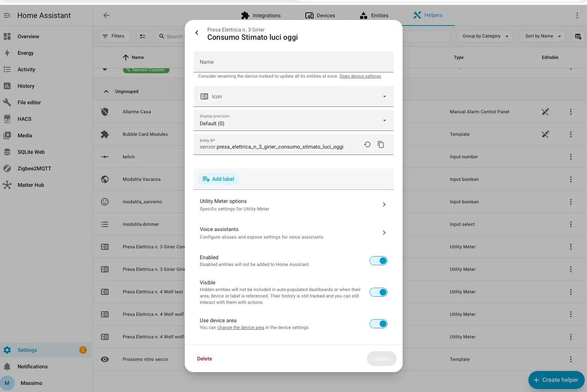
Task: Open options menu for Allarme Casa row
Action: [571, 112]
